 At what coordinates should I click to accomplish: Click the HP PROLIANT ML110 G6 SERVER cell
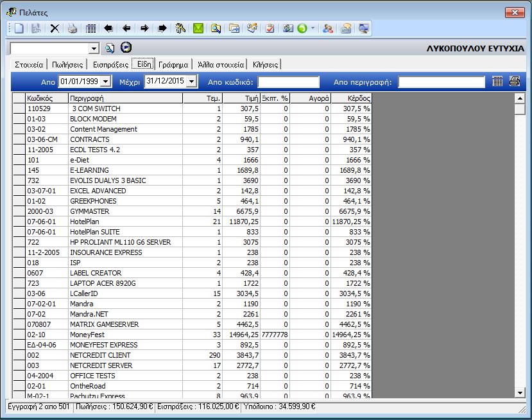pos(126,242)
